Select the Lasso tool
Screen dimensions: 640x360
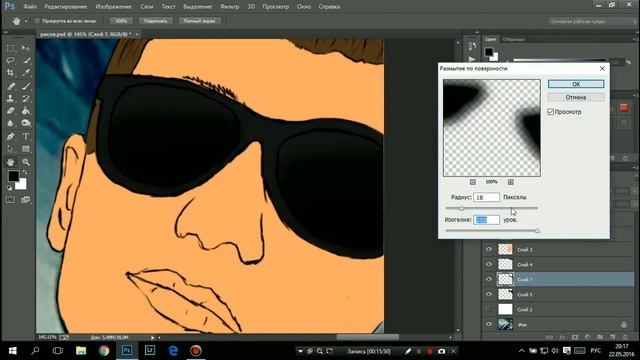click(11, 60)
